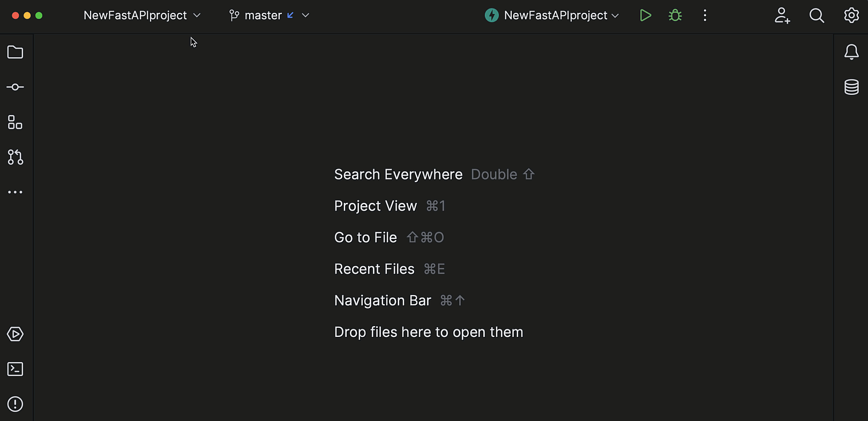Image resolution: width=868 pixels, height=421 pixels.
Task: Start a Code With Me session
Action: pyautogui.click(x=782, y=16)
